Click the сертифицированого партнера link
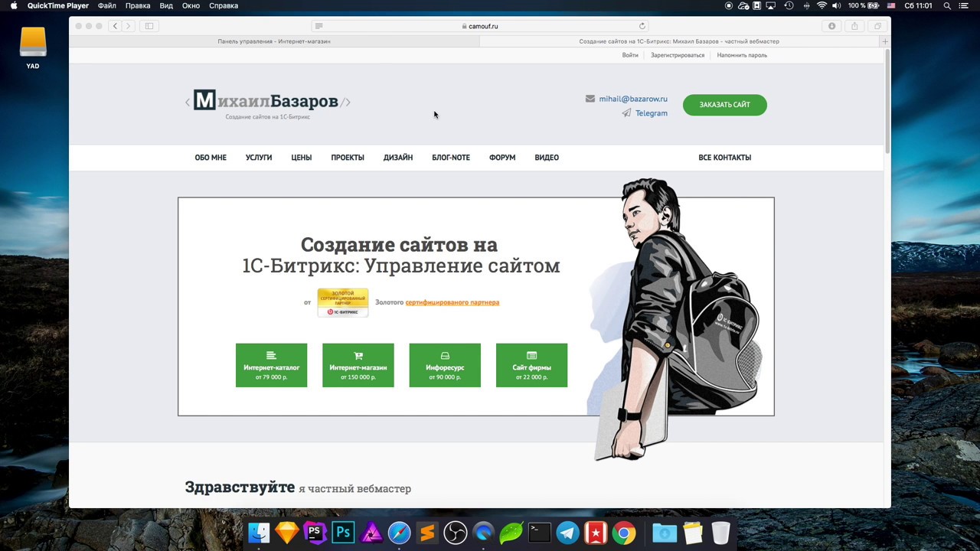Screen dimensions: 980x551 452,302
